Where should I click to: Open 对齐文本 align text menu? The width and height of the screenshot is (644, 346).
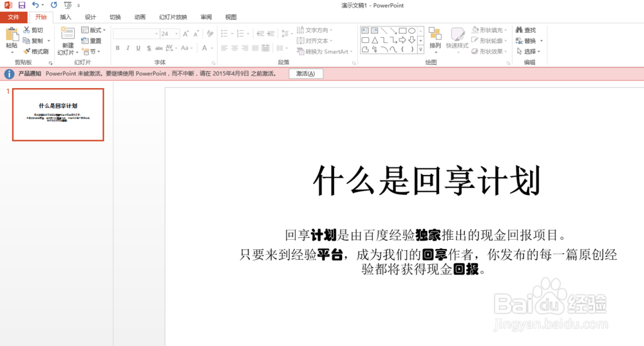coord(315,41)
